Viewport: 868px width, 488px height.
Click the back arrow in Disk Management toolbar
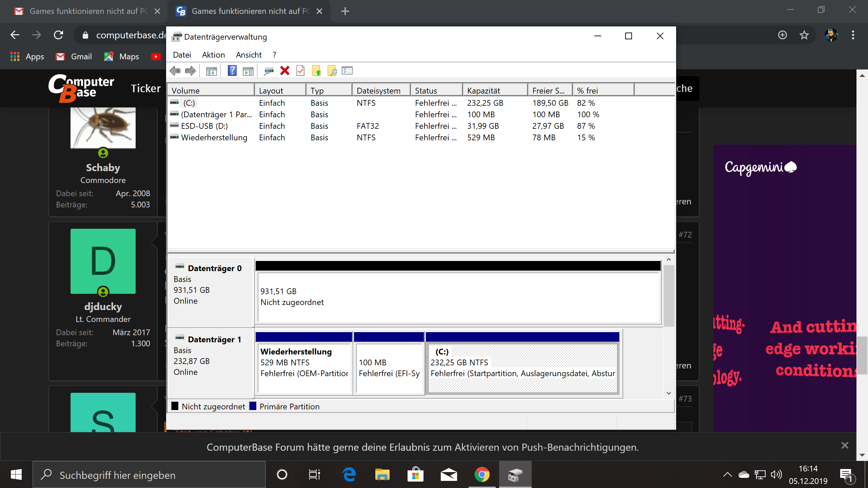175,71
